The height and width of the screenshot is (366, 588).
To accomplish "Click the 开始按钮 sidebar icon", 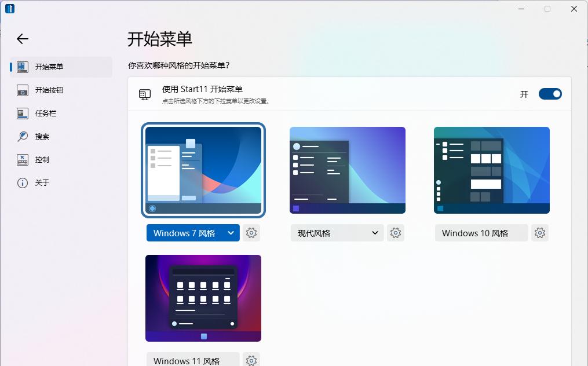I will click(23, 90).
